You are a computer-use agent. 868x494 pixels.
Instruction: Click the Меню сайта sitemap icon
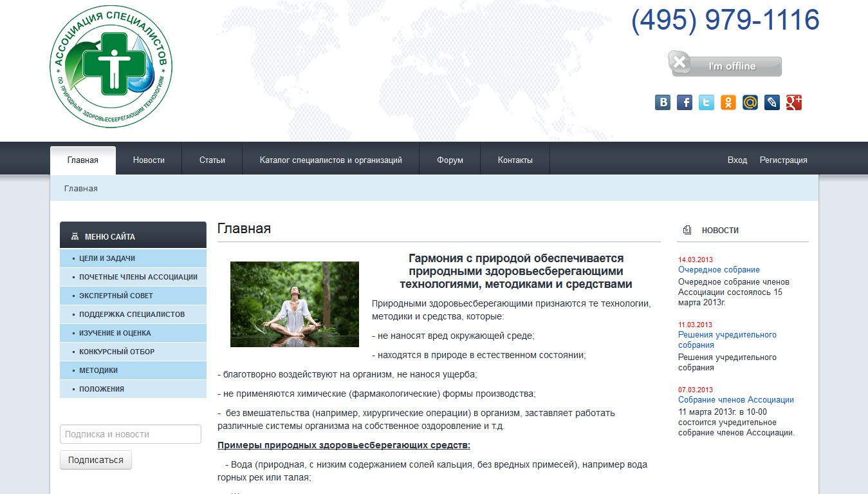tap(75, 236)
